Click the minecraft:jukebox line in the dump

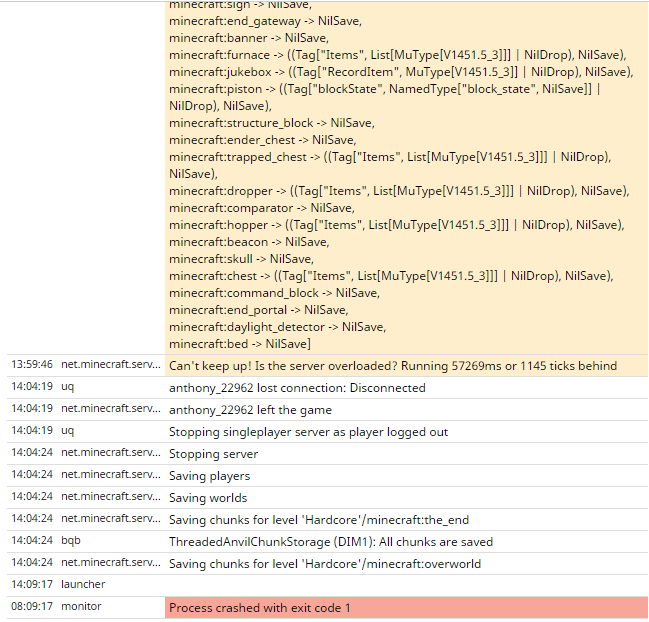point(400,72)
